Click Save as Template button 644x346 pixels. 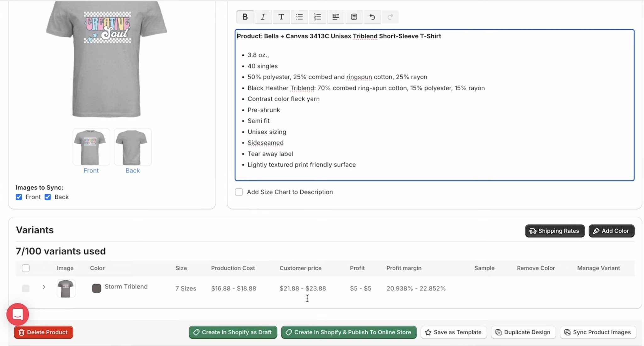pos(453,332)
